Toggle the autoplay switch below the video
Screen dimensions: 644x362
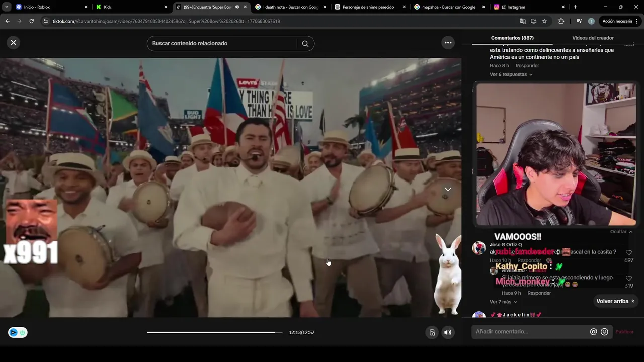(18, 332)
